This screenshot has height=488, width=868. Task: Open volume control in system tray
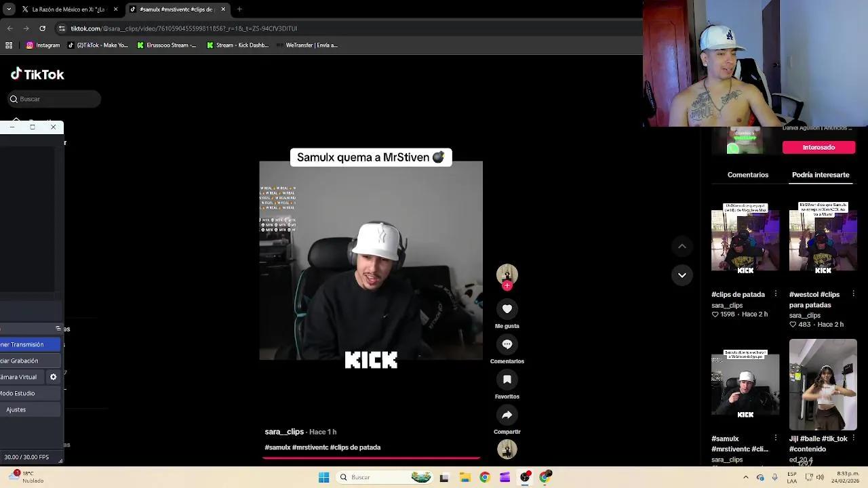pyautogui.click(x=819, y=477)
